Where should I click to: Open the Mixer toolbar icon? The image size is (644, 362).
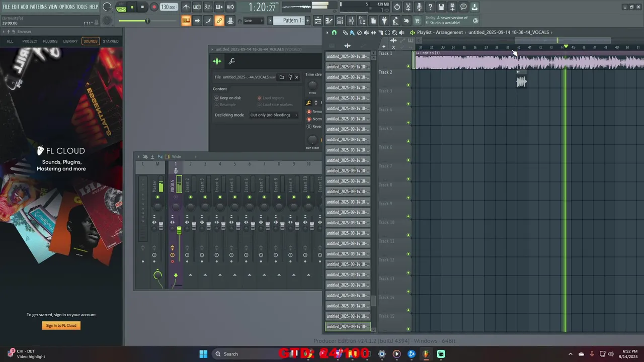coord(351,21)
